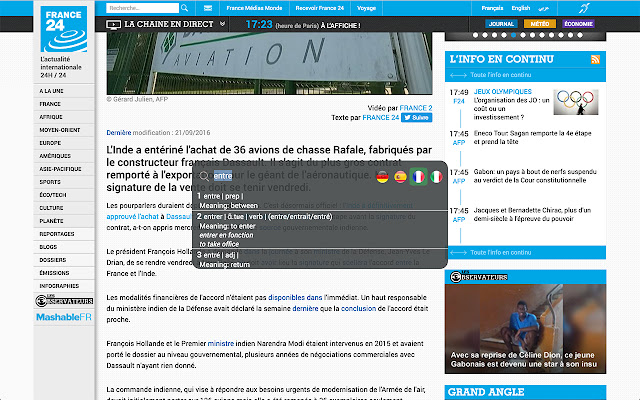Click the Météo button
The height and width of the screenshot is (400, 640).
[x=540, y=24]
